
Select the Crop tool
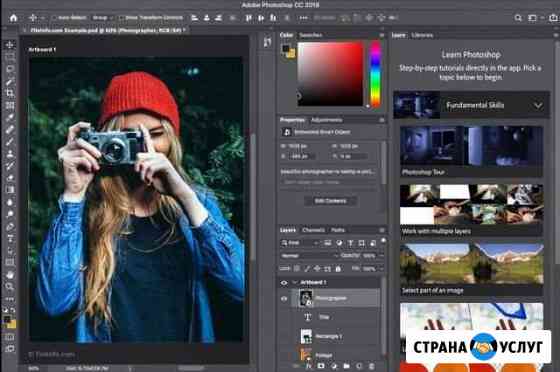(x=10, y=93)
